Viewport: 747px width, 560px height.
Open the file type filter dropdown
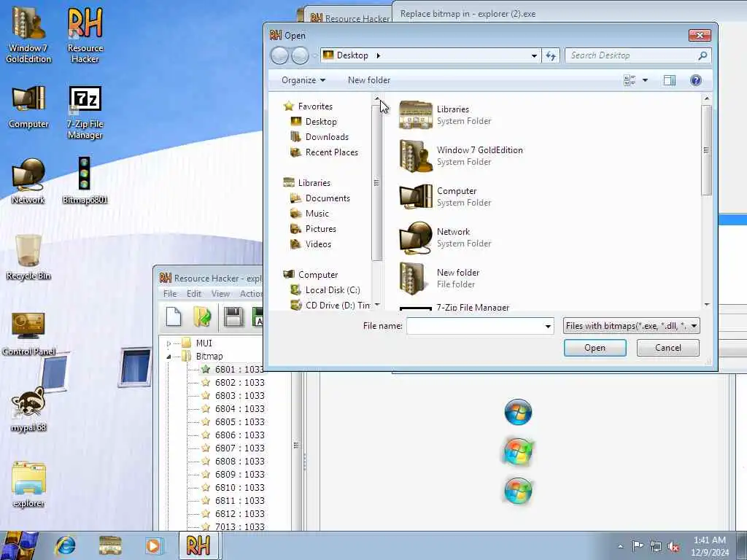click(x=631, y=326)
